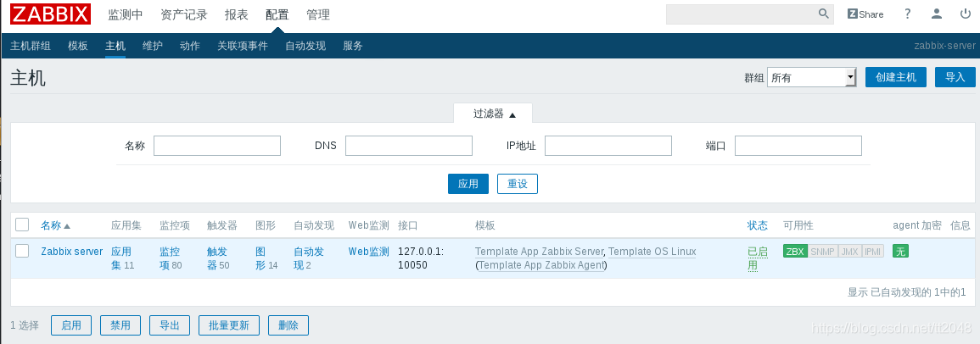Viewport: 980px width, 344px height.
Task: Go to 主机群组 submenu
Action: click(x=31, y=46)
